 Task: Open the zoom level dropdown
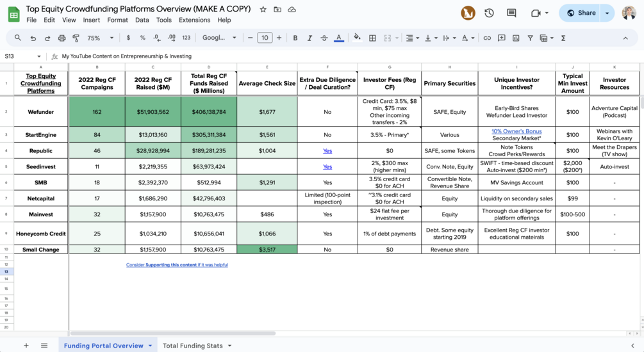(x=100, y=38)
